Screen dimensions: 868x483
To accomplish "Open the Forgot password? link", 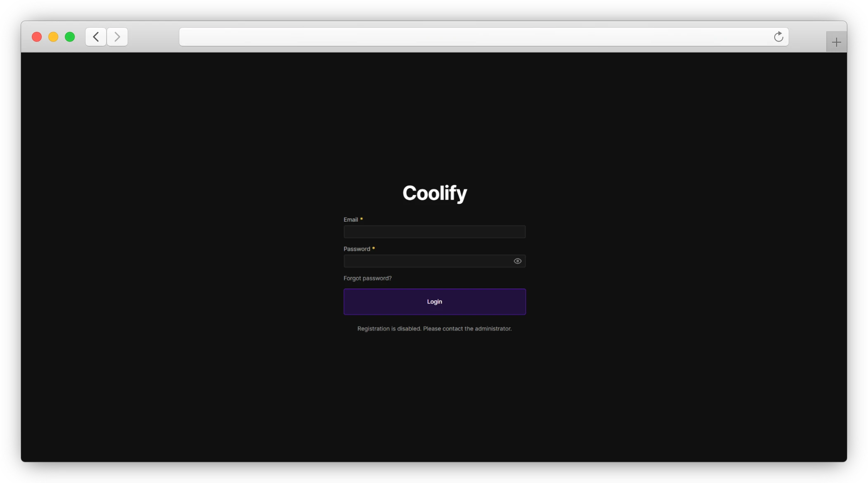I will point(367,278).
